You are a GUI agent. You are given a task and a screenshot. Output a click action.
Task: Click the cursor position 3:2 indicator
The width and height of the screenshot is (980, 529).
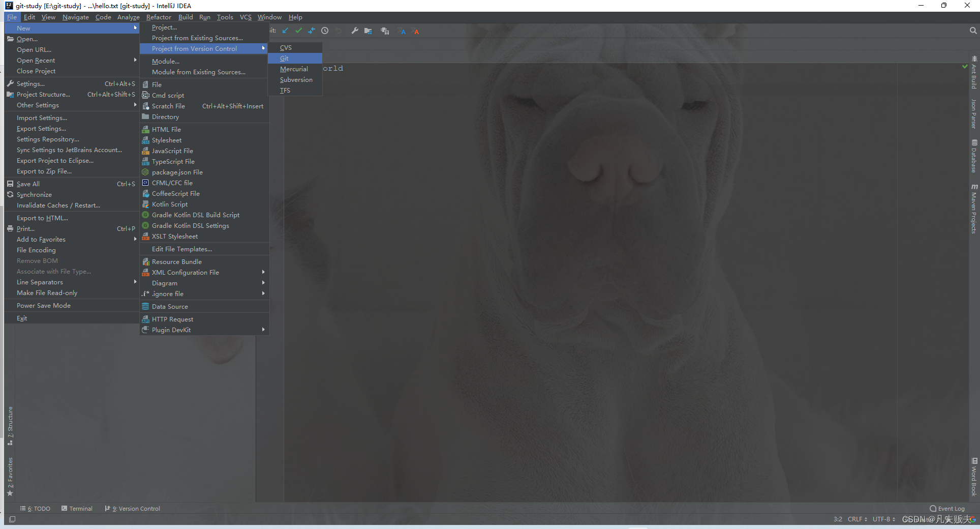(x=838, y=519)
